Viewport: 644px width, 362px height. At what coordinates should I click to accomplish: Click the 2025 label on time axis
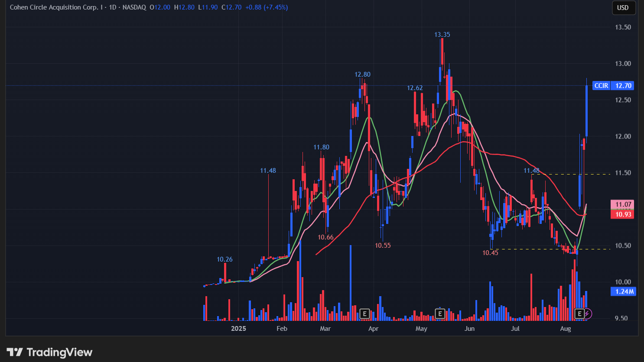pos(238,329)
